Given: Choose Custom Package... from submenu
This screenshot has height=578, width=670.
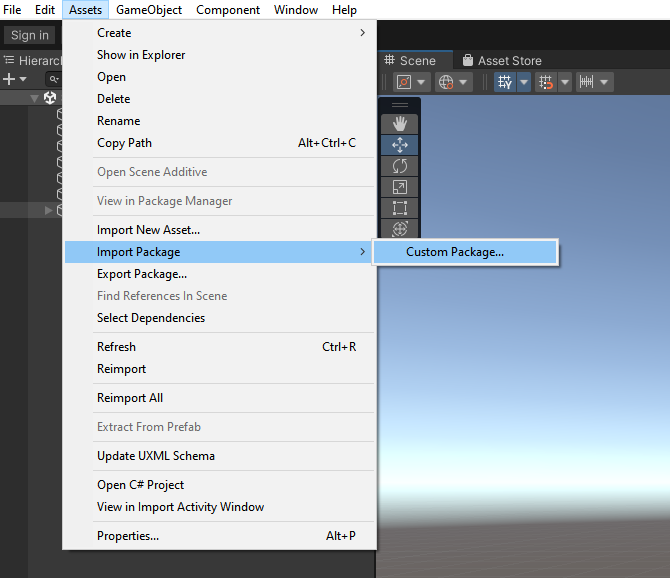Looking at the screenshot, I should pos(455,252).
